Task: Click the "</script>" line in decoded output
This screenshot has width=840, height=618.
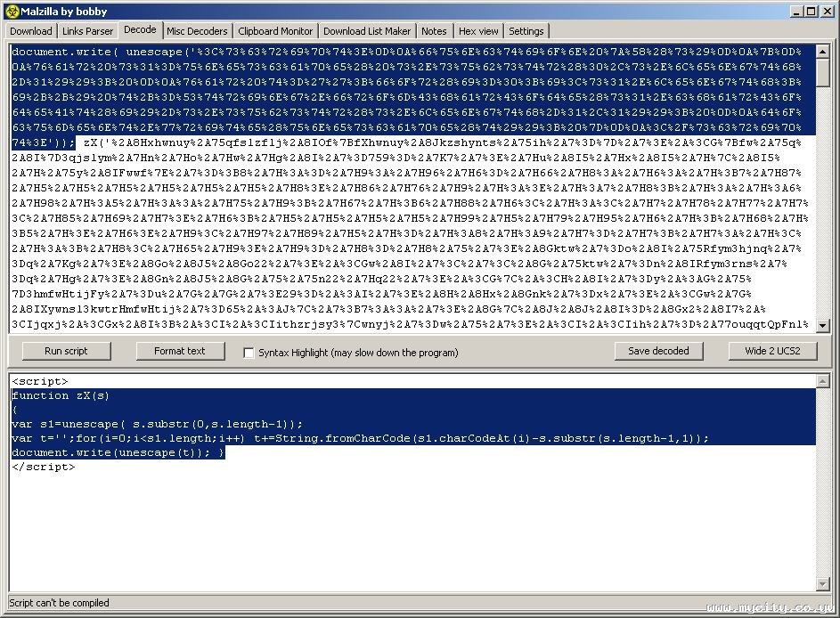Action: 44,467
